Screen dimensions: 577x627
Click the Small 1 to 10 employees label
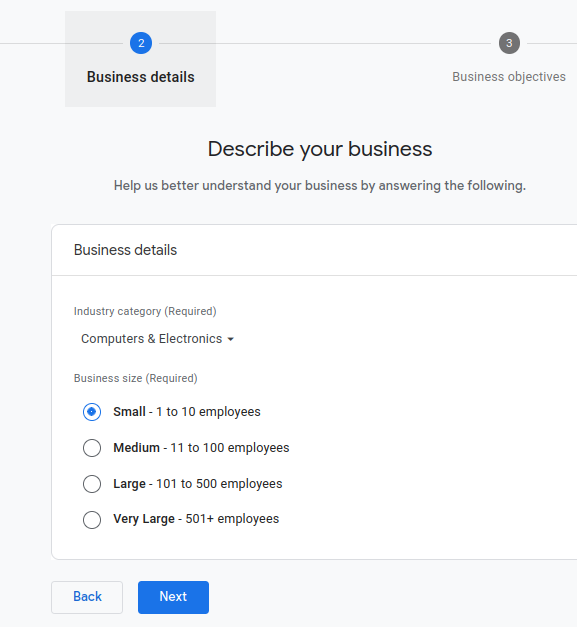point(187,412)
